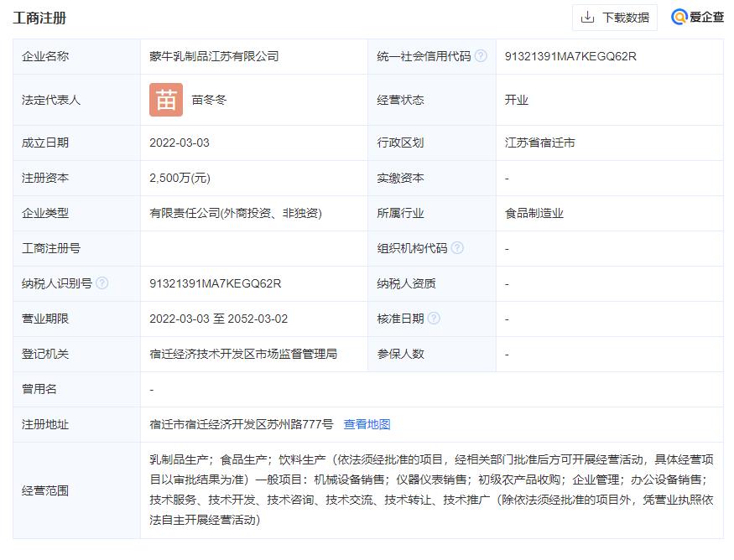The image size is (734, 560).
Task: Click address 宿迁市宿迁经济开发区苏州路777号
Action: click(241, 424)
